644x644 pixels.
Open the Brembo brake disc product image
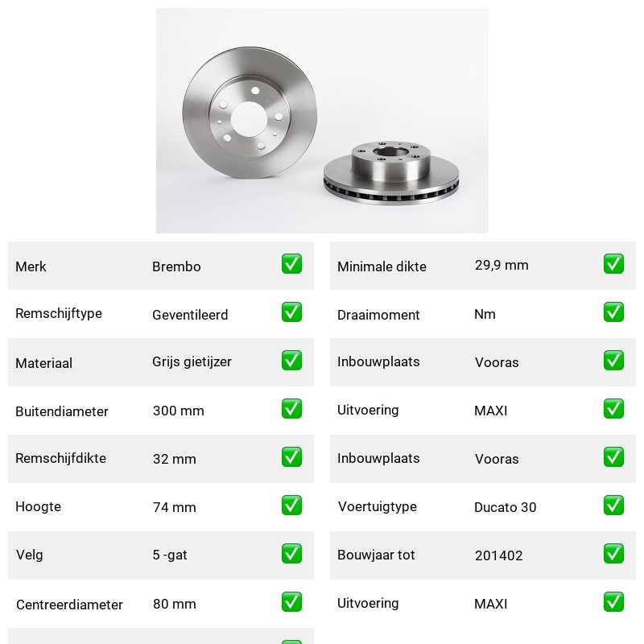point(323,121)
